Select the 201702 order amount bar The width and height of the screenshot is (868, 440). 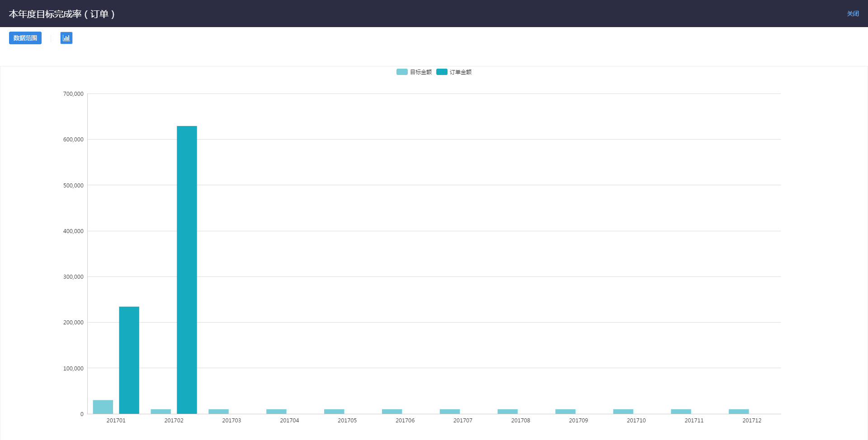(187, 270)
